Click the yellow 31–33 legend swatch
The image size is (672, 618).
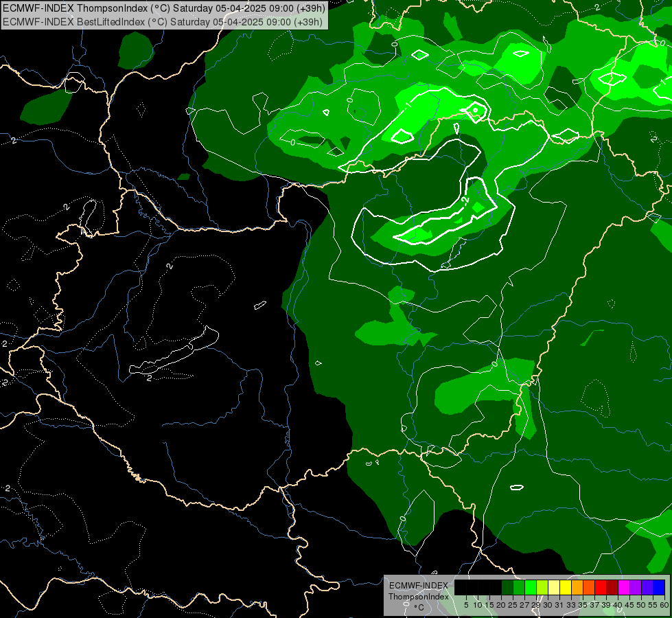pos(566,587)
